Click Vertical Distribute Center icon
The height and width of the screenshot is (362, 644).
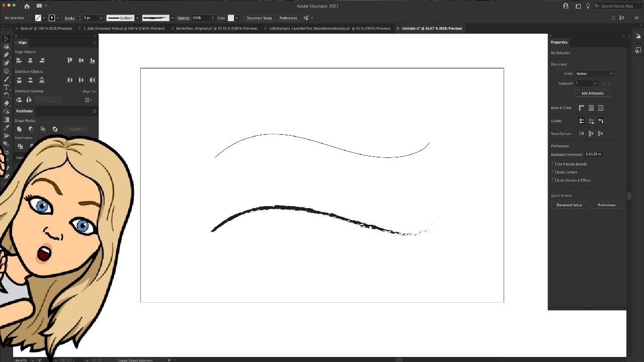[30, 80]
